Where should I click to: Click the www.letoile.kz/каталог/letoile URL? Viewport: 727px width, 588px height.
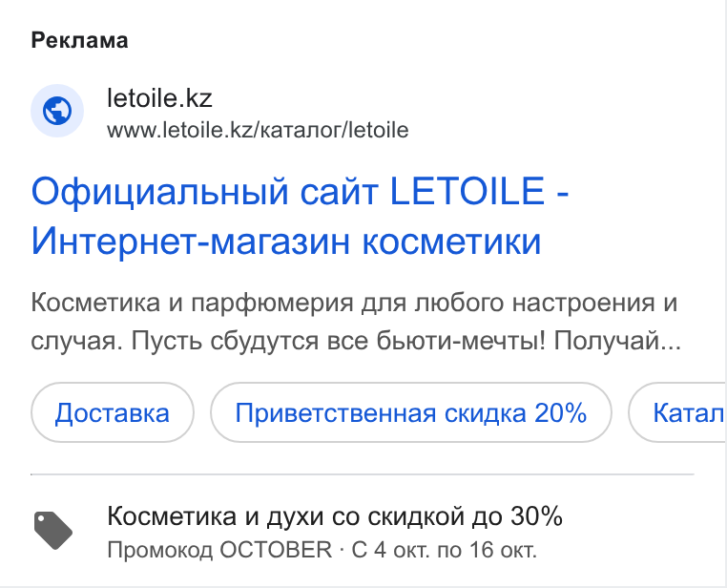click(x=258, y=130)
